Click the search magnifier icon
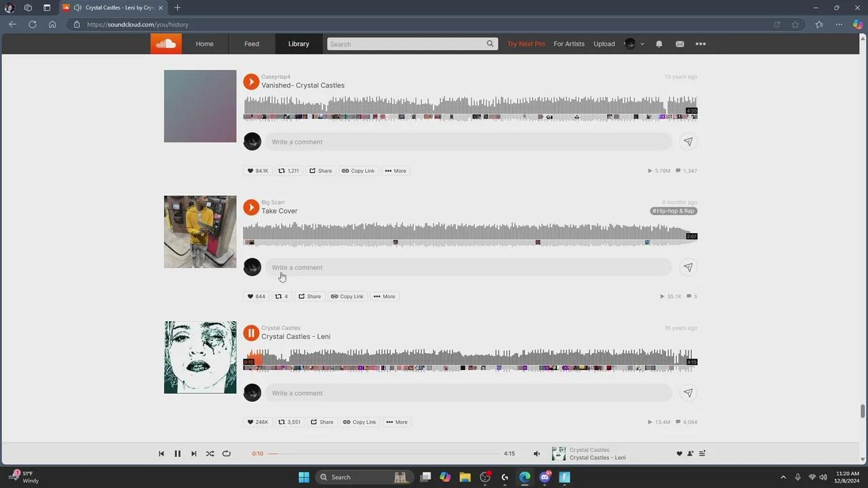The width and height of the screenshot is (868, 488). pos(490,44)
